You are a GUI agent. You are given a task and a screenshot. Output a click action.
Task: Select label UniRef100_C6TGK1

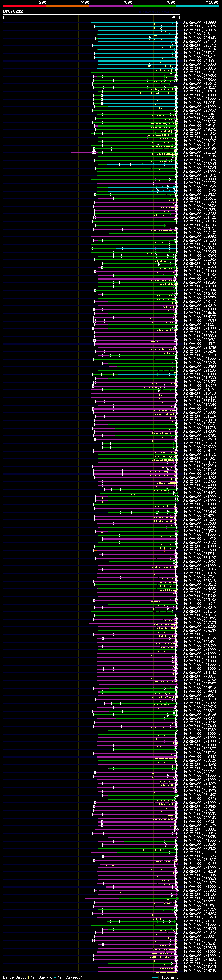(199, 53)
